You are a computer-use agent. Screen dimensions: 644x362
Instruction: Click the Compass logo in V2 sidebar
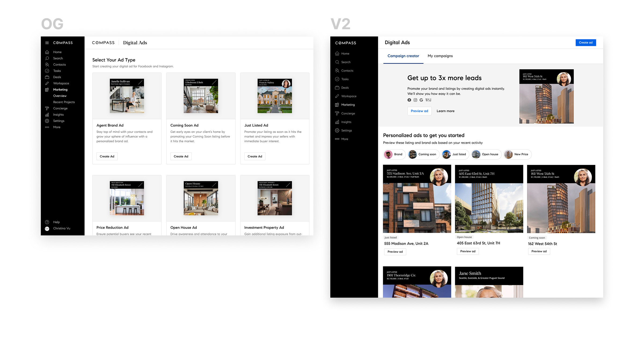(346, 43)
